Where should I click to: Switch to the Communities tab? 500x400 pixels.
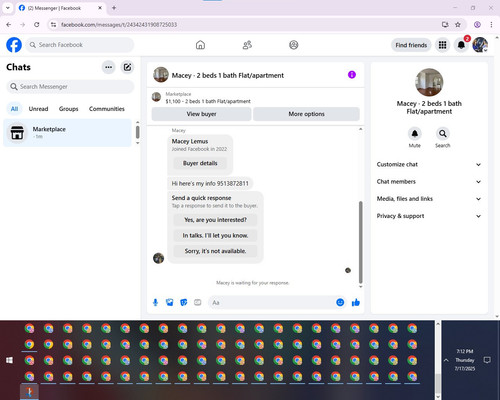[x=107, y=109]
